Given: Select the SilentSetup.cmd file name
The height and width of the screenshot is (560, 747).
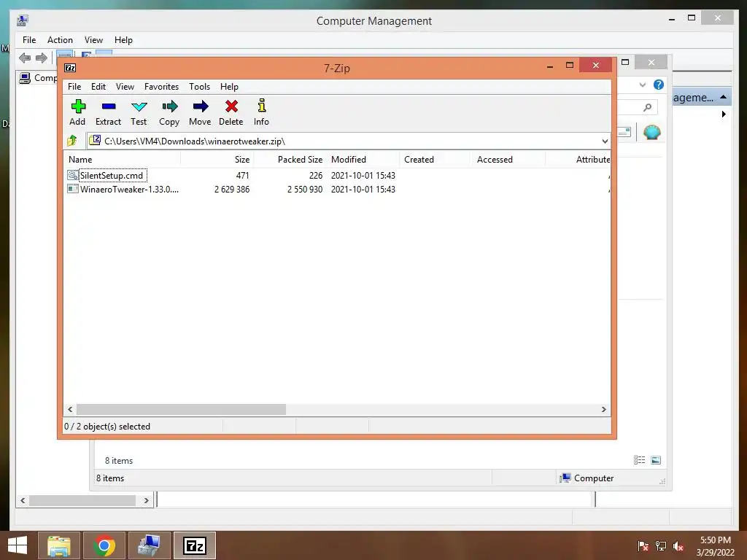Looking at the screenshot, I should pyautogui.click(x=112, y=175).
